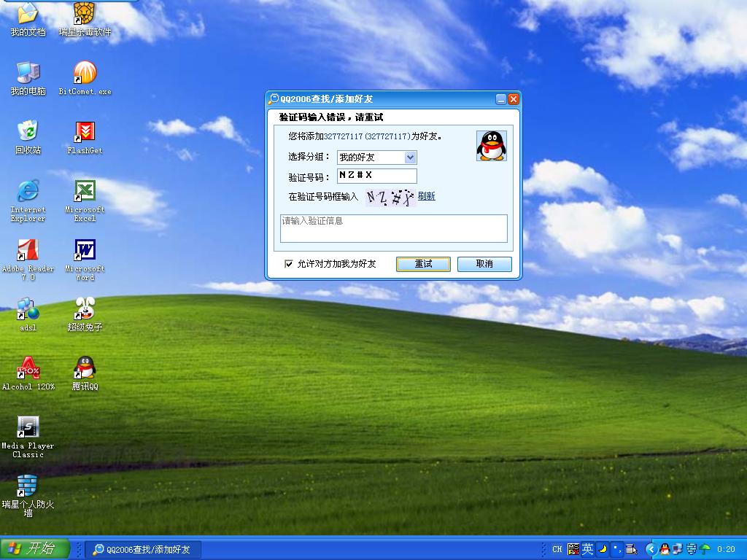Toggle the half-moon full/half width button

click(603, 549)
